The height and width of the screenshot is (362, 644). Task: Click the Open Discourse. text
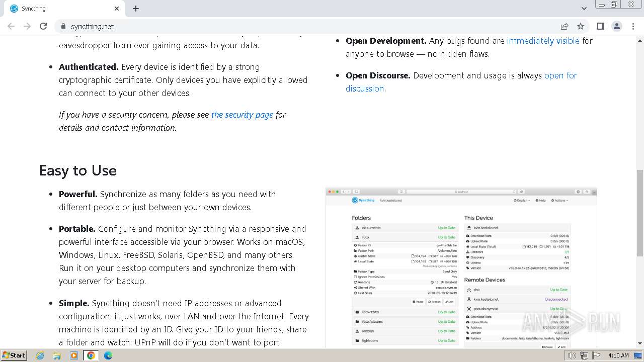[378, 75]
